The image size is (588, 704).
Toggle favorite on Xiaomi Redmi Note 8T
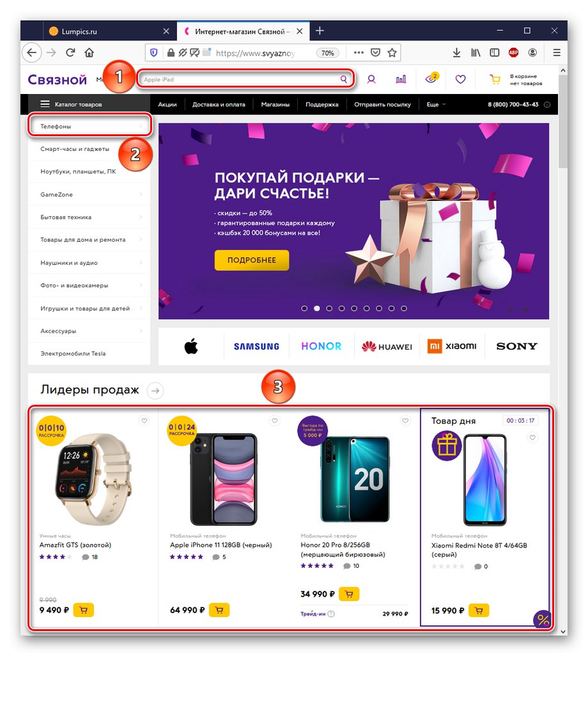(x=533, y=437)
